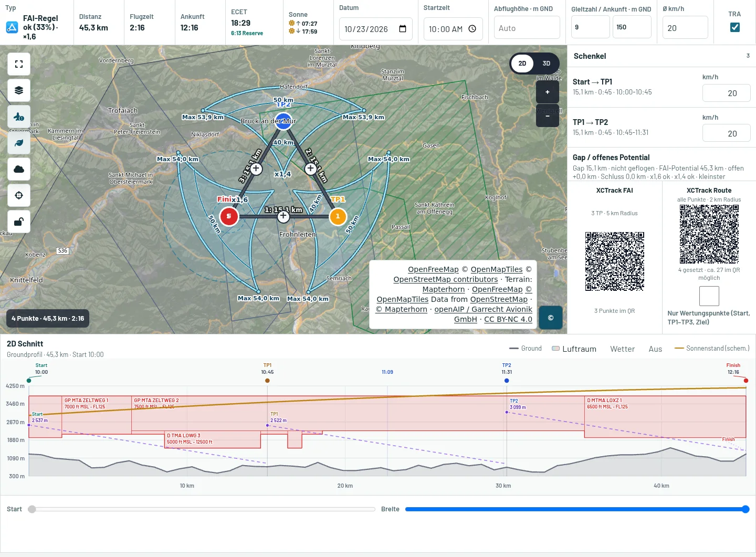This screenshot has height=557, width=756.
Task: Center map on current location
Action: pyautogui.click(x=19, y=195)
